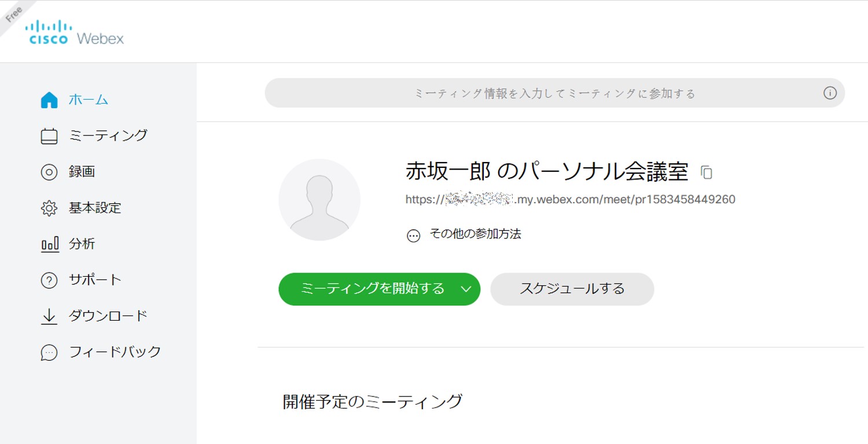This screenshot has width=868, height=444.
Task: Go to the 基本設定 menu item
Action: click(x=95, y=208)
